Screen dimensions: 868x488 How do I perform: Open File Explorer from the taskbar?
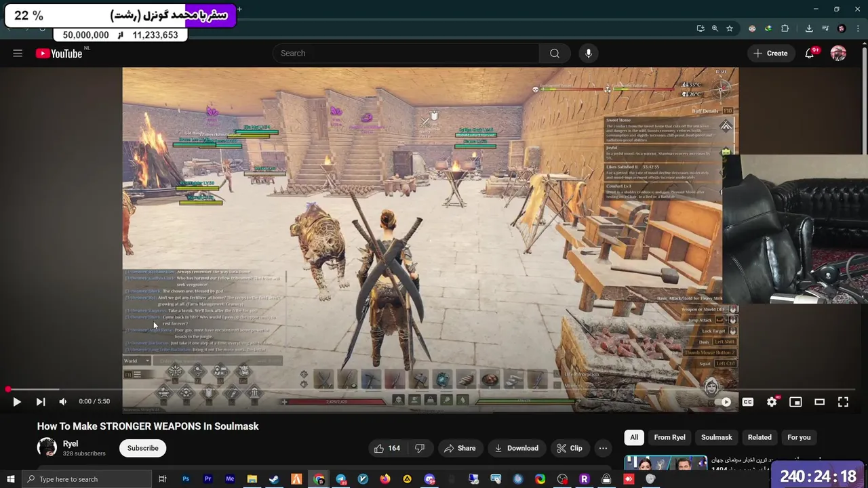point(252,479)
